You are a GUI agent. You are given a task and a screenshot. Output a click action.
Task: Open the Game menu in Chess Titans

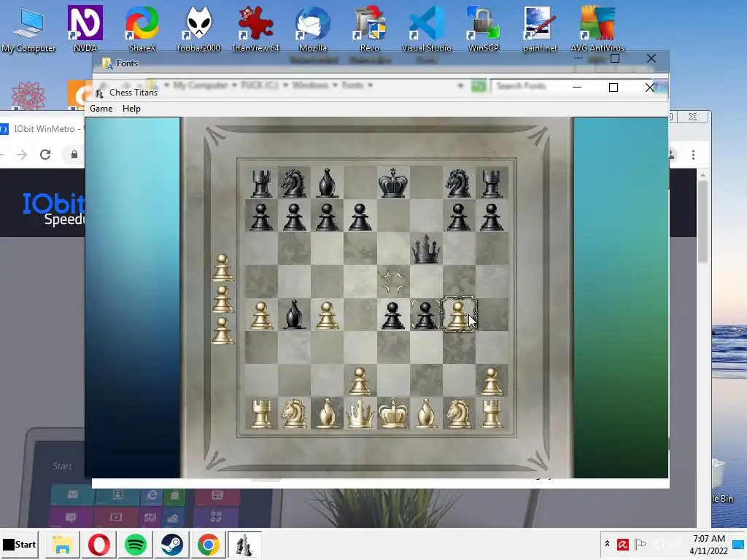pos(101,109)
